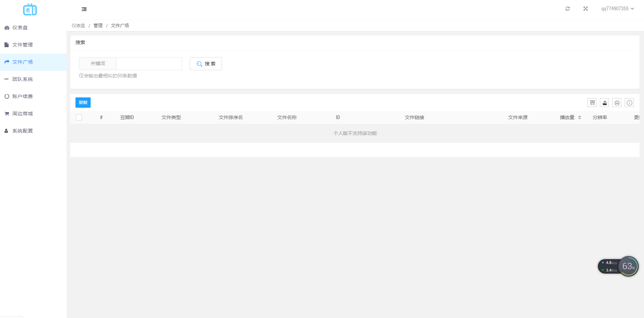This screenshot has height=318, width=644.
Task: Open the qq774907355 user dropdown
Action: (617, 9)
